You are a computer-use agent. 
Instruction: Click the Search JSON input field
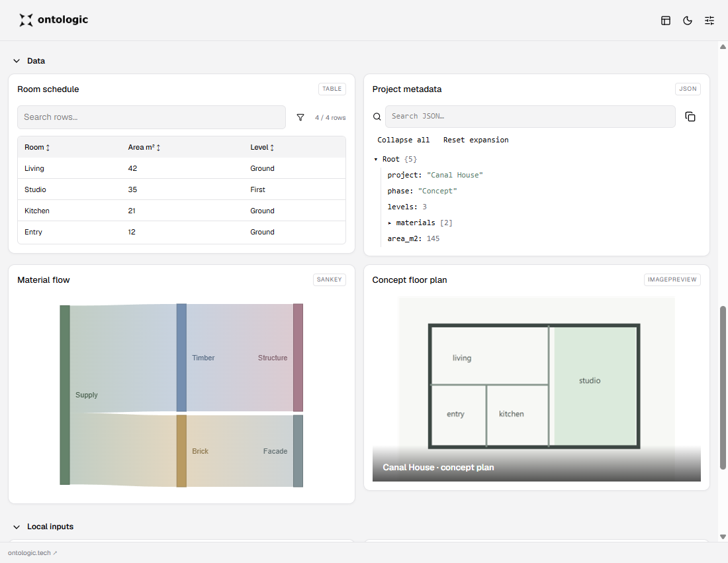pyautogui.click(x=529, y=116)
